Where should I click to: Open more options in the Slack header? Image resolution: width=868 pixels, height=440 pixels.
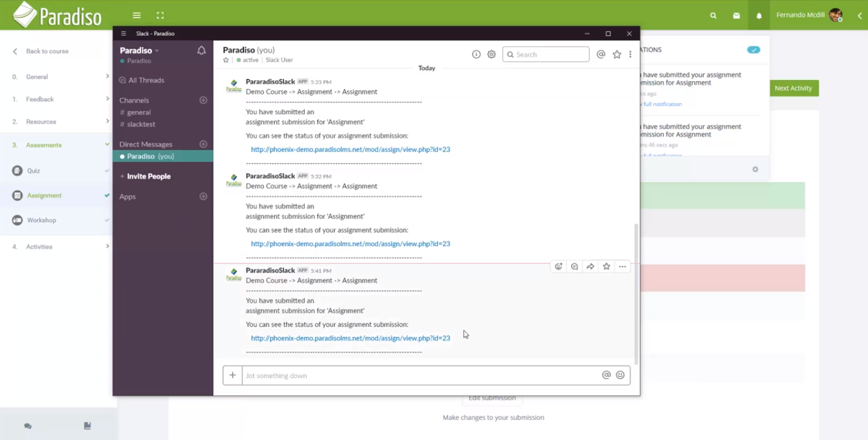pyautogui.click(x=630, y=55)
